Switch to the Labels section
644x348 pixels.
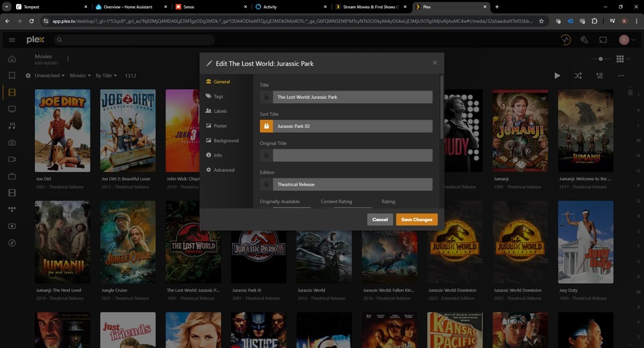pos(216,111)
